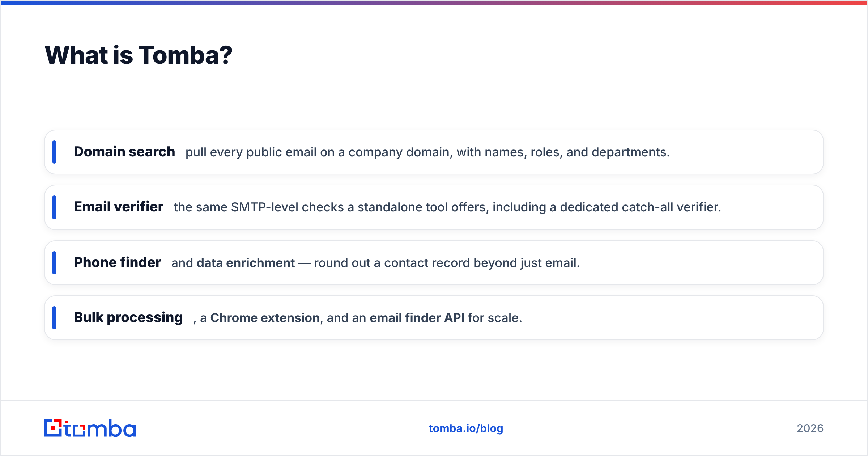Select the Phone finder card

[434, 263]
